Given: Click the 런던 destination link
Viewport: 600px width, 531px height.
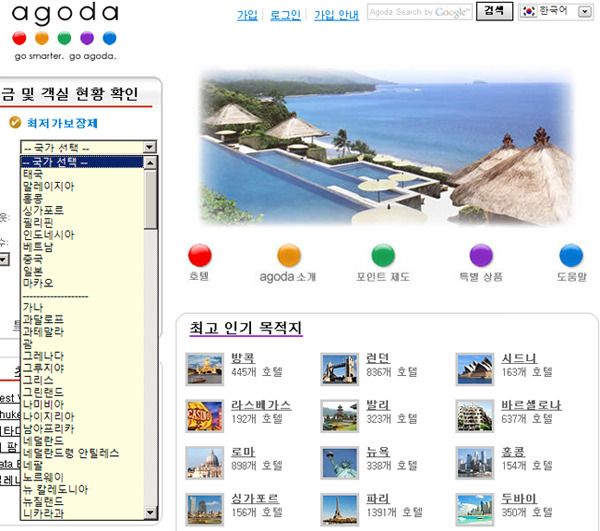Looking at the screenshot, I should click(x=378, y=358).
